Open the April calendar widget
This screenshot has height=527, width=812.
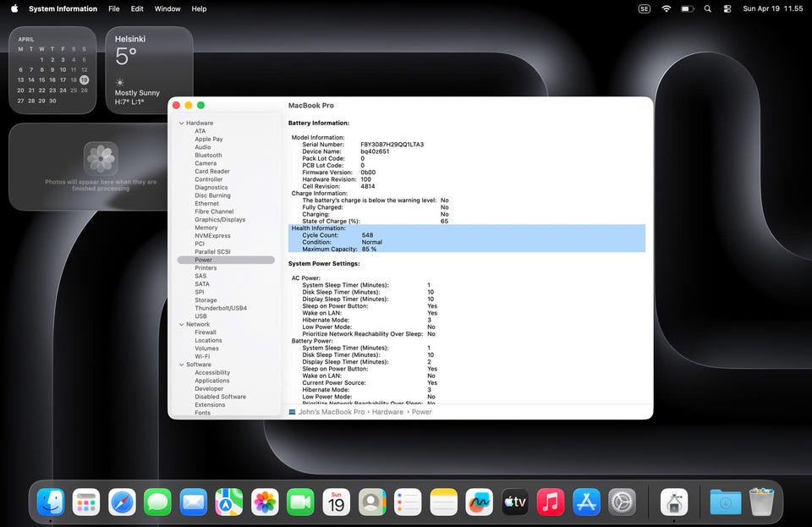click(52, 70)
